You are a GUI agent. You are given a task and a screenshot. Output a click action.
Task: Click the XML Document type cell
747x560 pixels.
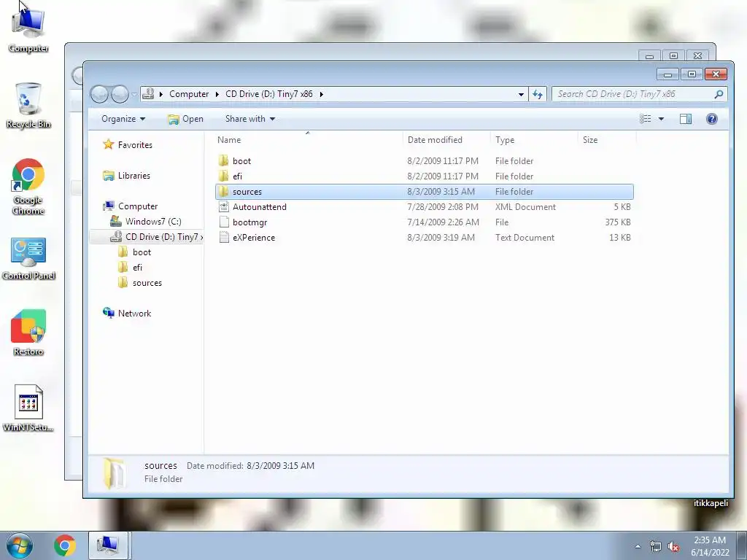click(525, 206)
